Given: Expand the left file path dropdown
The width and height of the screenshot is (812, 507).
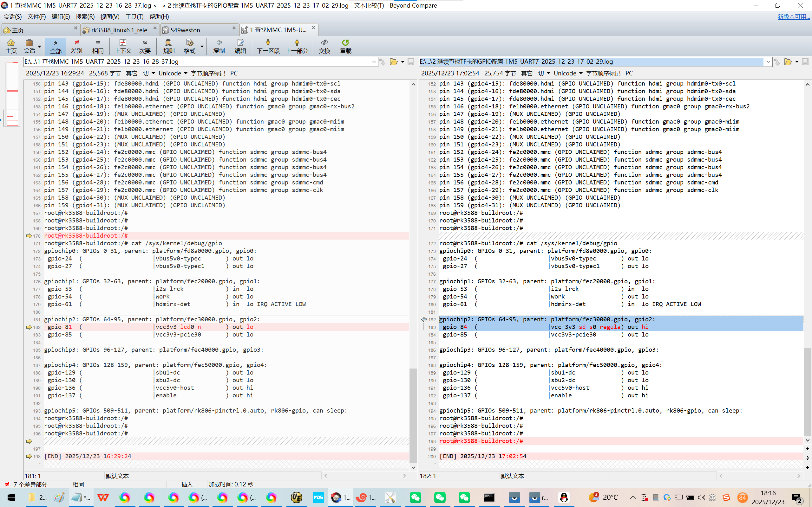Looking at the screenshot, I should [x=374, y=62].
